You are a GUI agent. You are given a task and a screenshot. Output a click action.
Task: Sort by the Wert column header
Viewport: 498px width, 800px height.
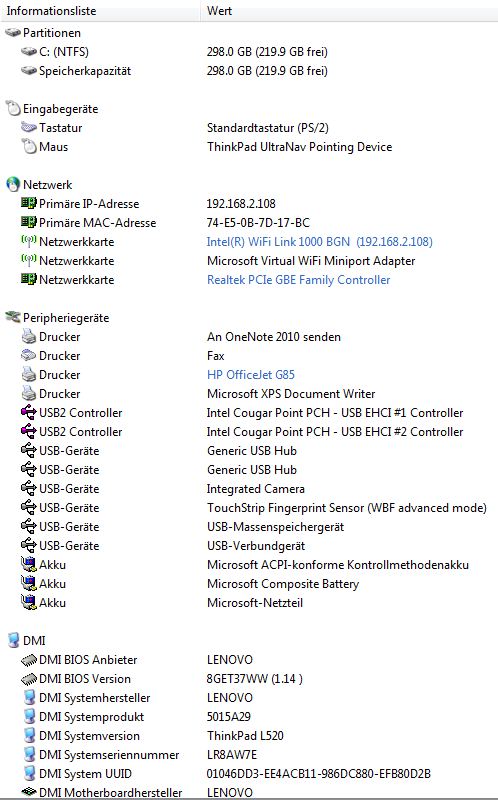(350, 11)
